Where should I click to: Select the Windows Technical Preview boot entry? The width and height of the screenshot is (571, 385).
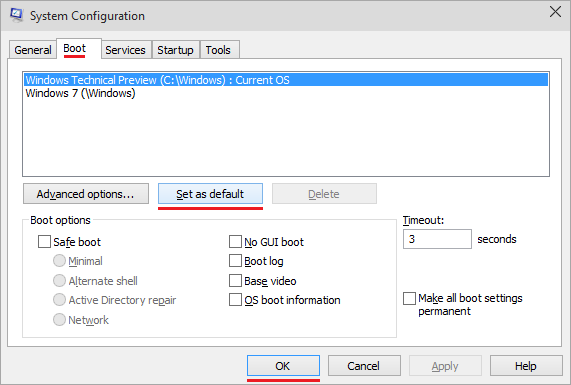coord(286,80)
